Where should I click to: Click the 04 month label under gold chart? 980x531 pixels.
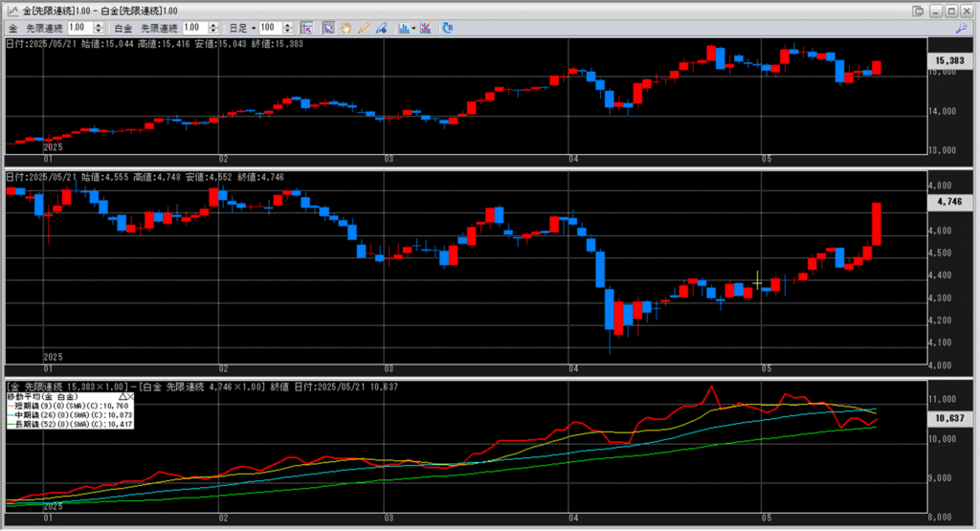pos(573,159)
